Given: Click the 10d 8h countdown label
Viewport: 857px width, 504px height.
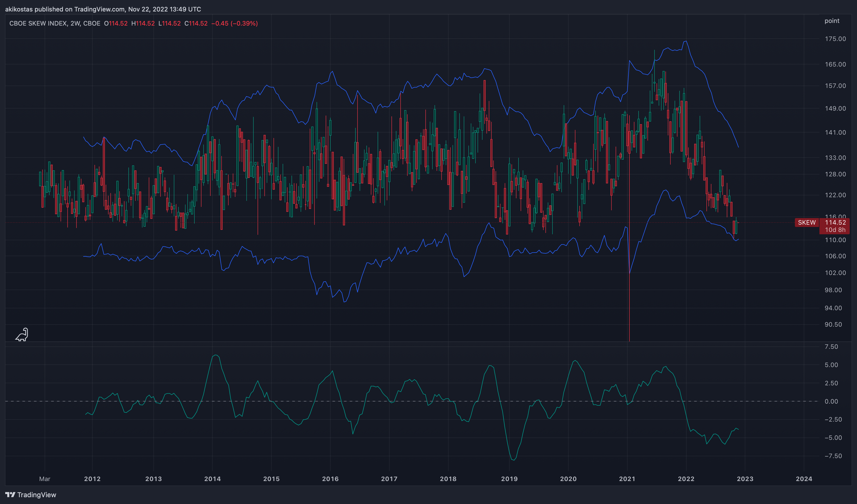Looking at the screenshot, I should [835, 230].
